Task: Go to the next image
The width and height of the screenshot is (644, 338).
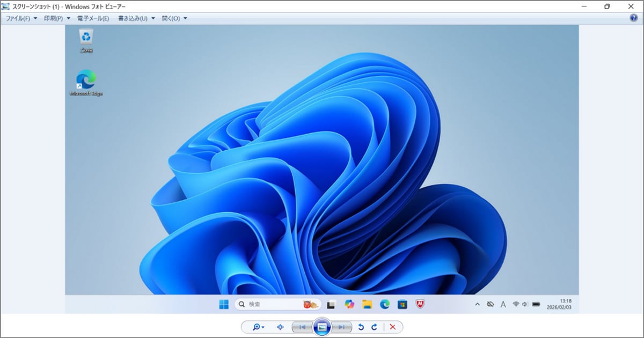Action: 341,327
